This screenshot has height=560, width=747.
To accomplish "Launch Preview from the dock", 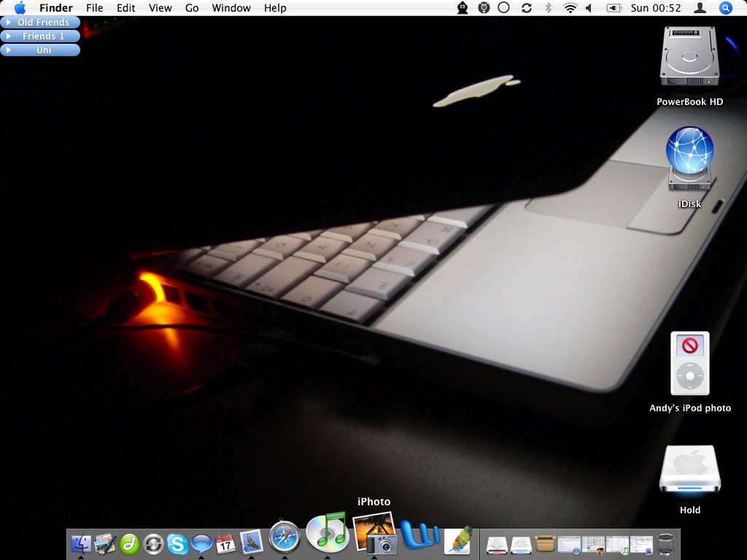I will [105, 543].
